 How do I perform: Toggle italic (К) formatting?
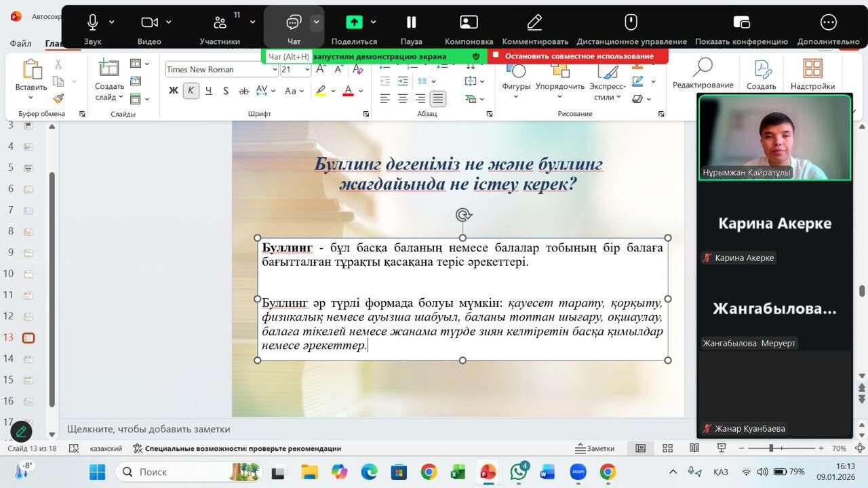191,90
